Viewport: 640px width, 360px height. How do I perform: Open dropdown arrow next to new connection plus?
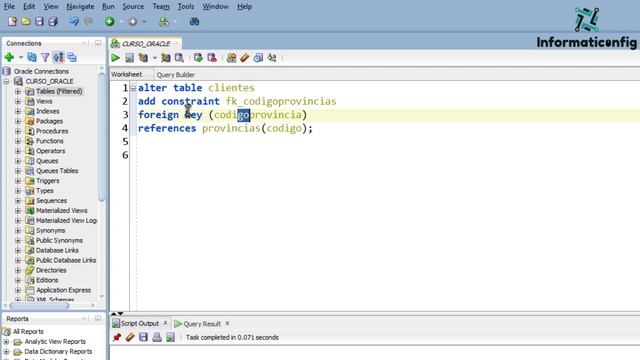pos(20,58)
